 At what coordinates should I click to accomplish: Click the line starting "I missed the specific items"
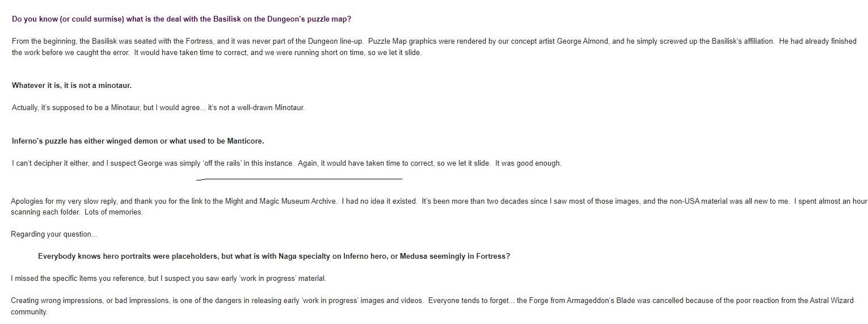click(x=168, y=279)
